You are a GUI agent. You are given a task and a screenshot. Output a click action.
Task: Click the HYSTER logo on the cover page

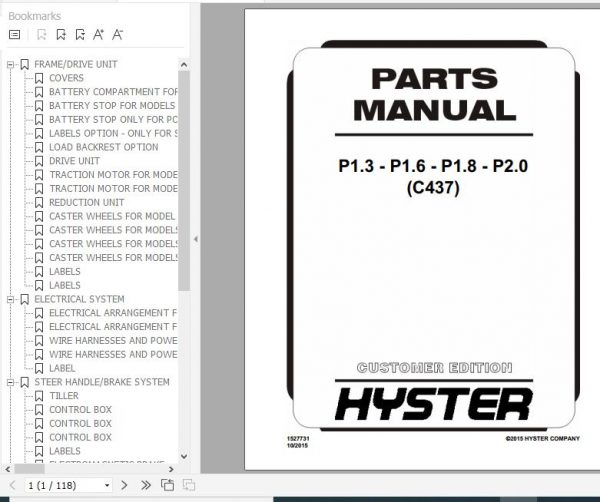(434, 404)
